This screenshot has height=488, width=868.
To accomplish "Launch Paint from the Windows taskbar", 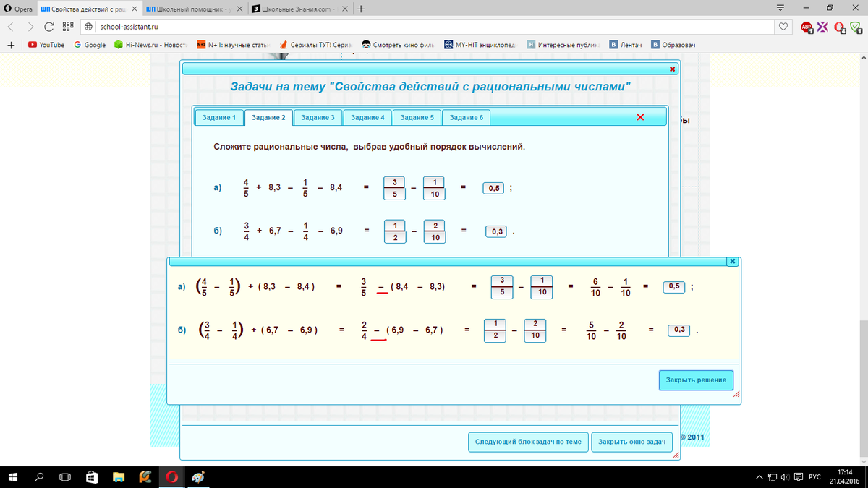I will [x=197, y=477].
